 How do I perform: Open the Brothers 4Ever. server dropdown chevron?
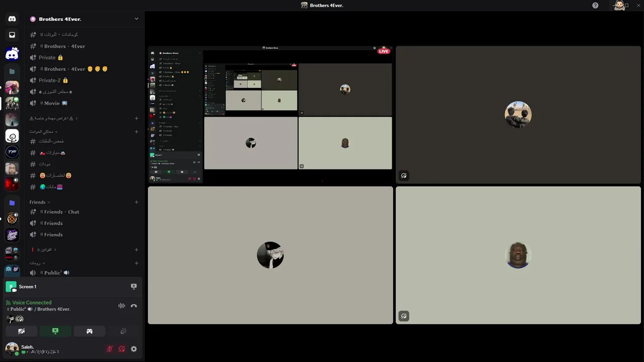coord(136,19)
